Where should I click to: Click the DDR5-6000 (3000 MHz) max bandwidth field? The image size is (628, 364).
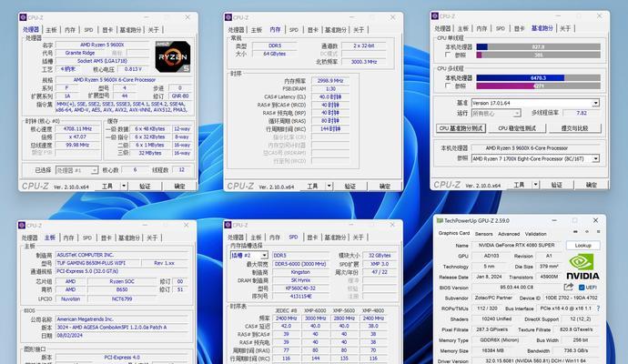coord(300,264)
